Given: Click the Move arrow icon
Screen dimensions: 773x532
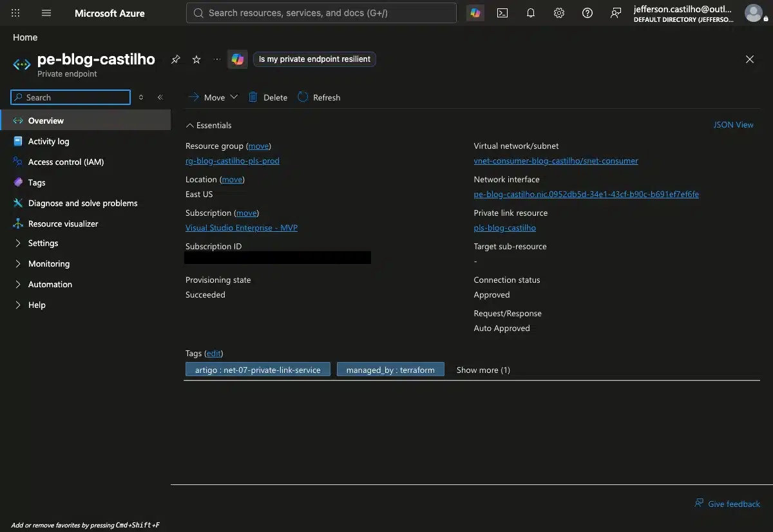Looking at the screenshot, I should [x=193, y=97].
